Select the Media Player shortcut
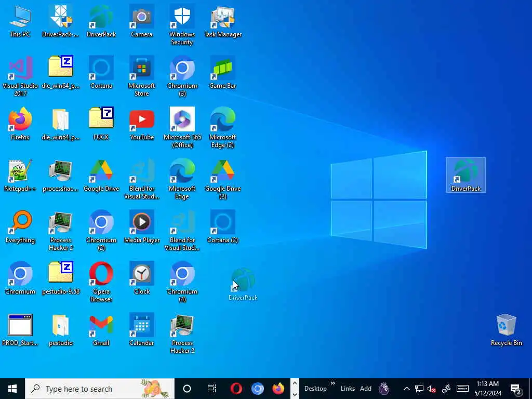 (141, 227)
